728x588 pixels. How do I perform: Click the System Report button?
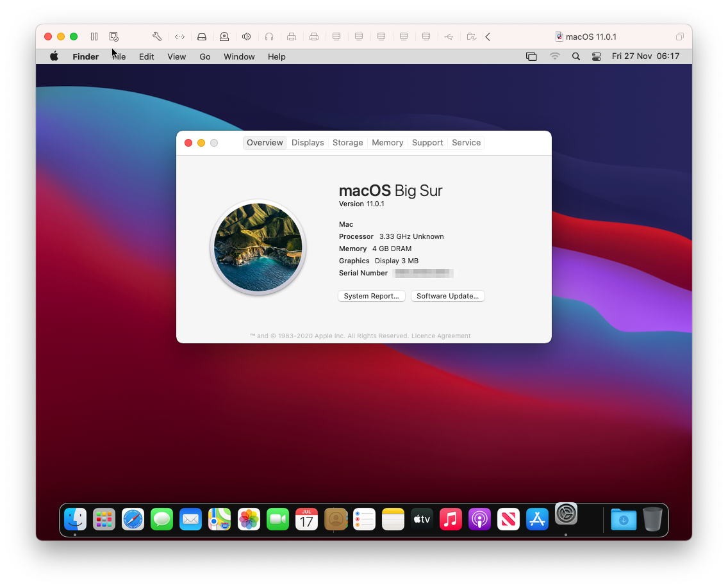click(371, 295)
